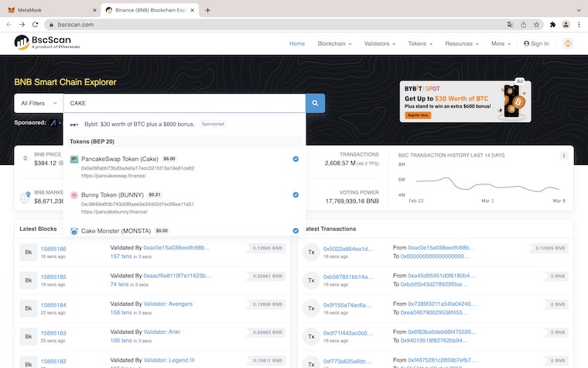Viewport: 588px width, 368px height.
Task: Go to the Home nav item
Action: coord(297,43)
